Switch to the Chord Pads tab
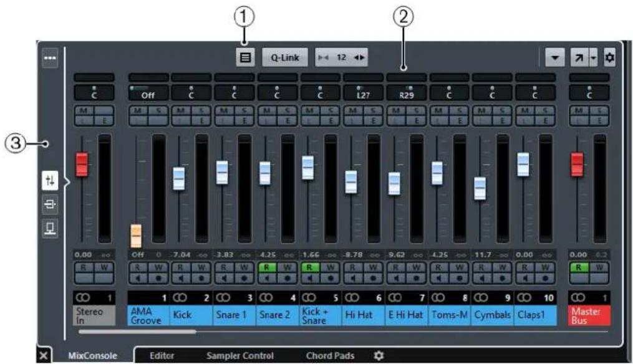Screen dimensions: 633x364 [x=331, y=355]
